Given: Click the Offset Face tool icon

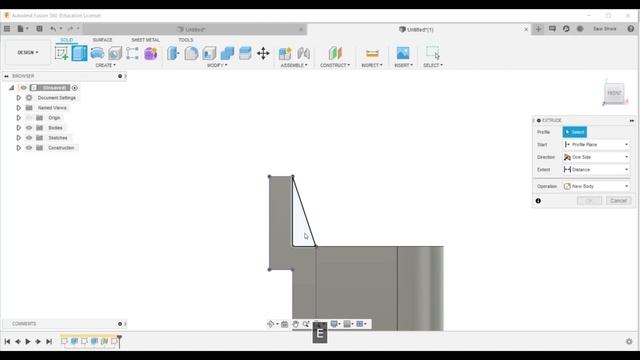Looking at the screenshot, I should pos(245,53).
